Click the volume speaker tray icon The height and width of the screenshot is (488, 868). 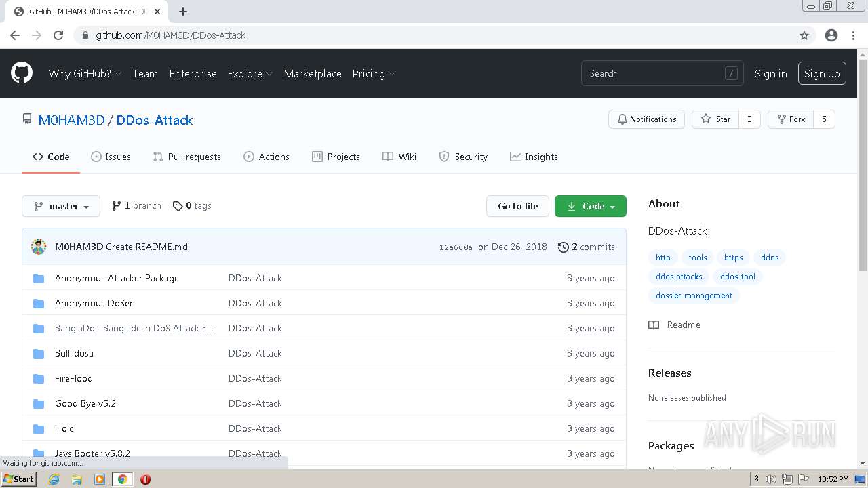click(771, 479)
